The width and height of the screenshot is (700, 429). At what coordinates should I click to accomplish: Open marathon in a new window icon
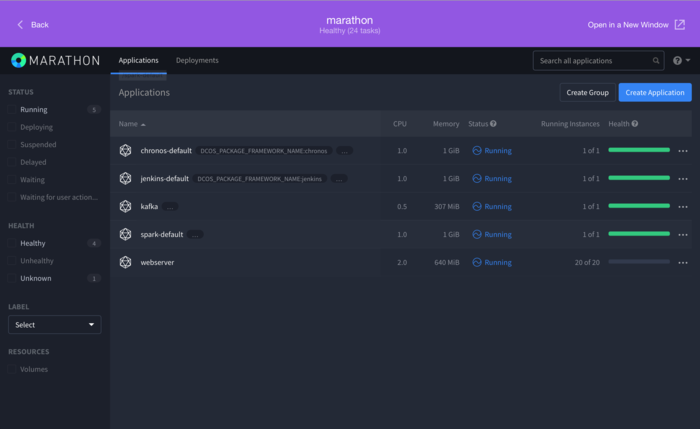(x=679, y=25)
